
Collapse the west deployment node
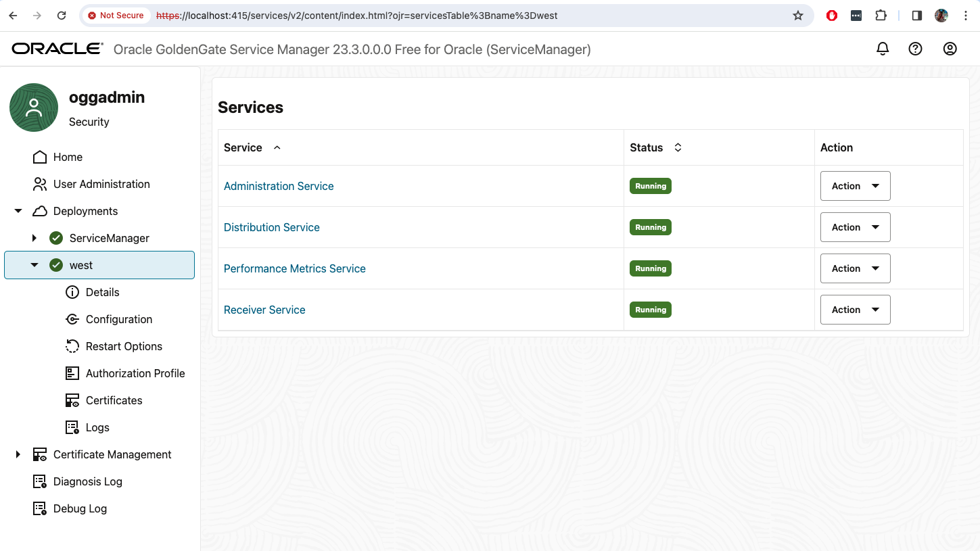(x=34, y=265)
